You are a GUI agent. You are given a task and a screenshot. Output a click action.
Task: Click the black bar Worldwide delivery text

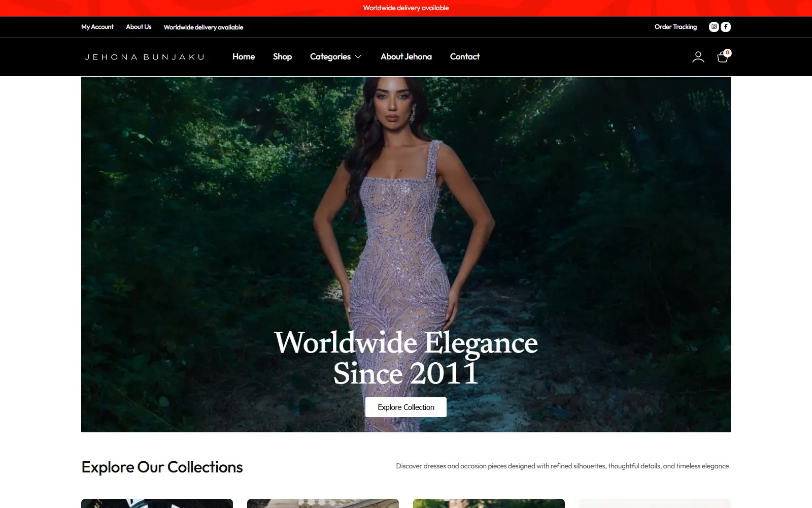[x=204, y=27]
